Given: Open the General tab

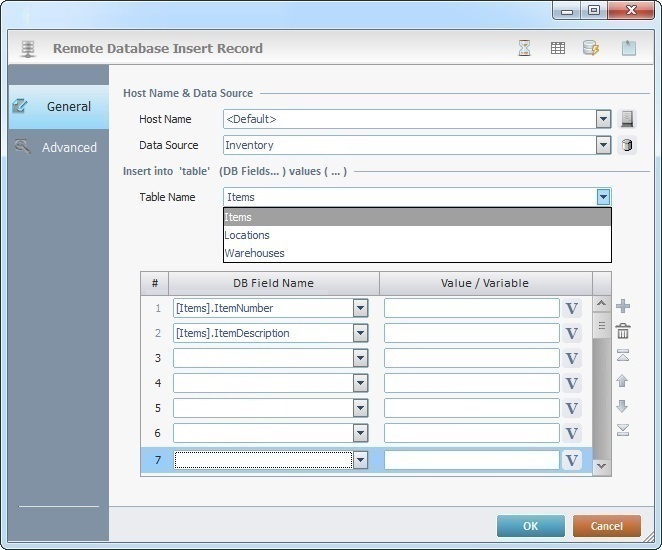Looking at the screenshot, I should [68, 106].
